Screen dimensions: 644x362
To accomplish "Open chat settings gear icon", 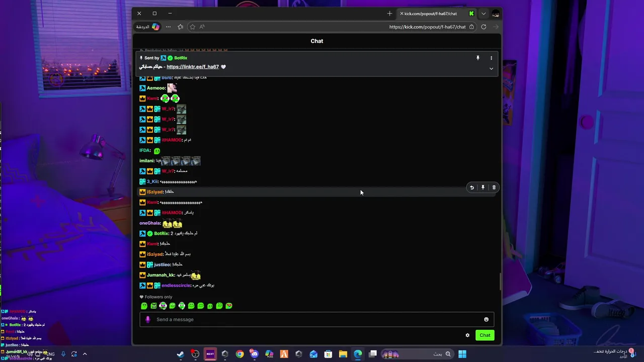I will (467, 335).
